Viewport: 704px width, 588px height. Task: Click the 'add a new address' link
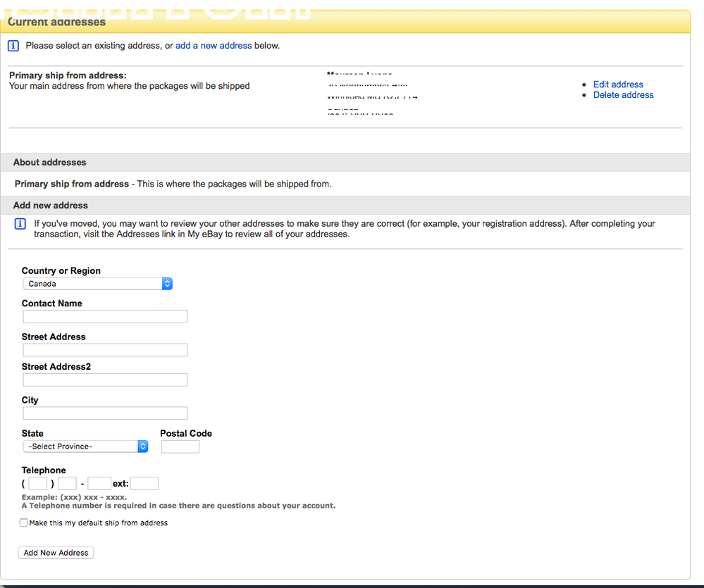(214, 46)
